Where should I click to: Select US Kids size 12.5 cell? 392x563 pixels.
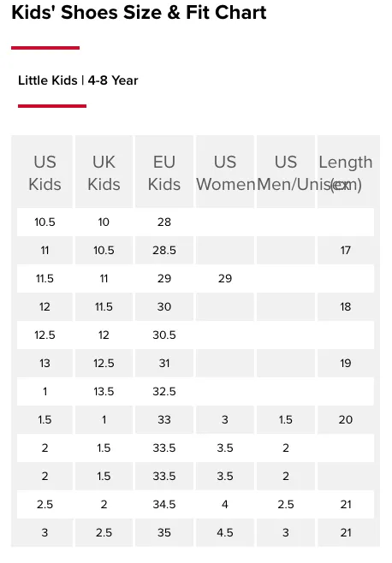point(45,335)
